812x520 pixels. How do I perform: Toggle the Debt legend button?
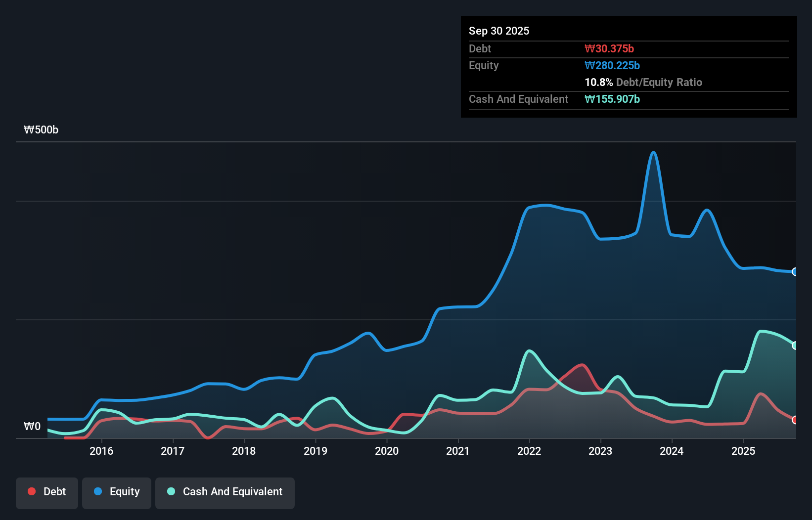(x=47, y=493)
